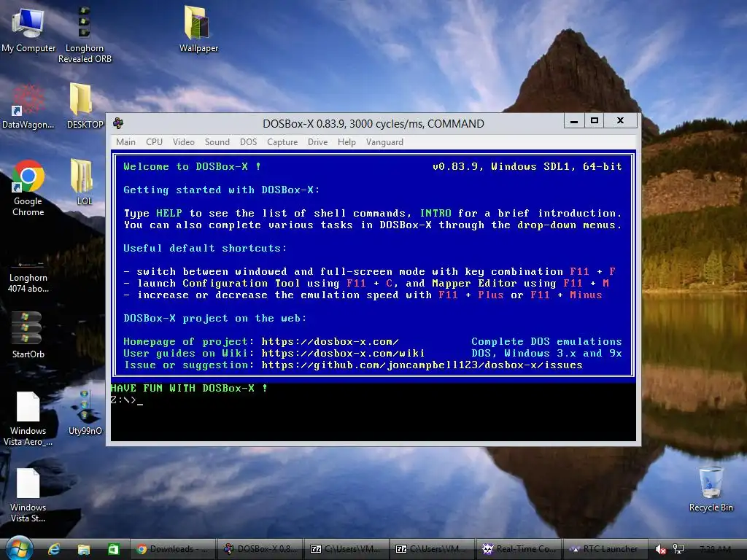
Task: Select the DESKTOP folder icon
Action: pyautogui.click(x=85, y=106)
